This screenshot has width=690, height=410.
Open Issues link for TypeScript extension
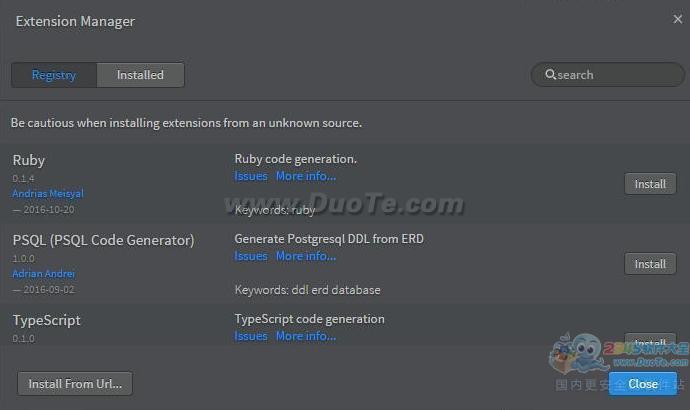point(251,336)
